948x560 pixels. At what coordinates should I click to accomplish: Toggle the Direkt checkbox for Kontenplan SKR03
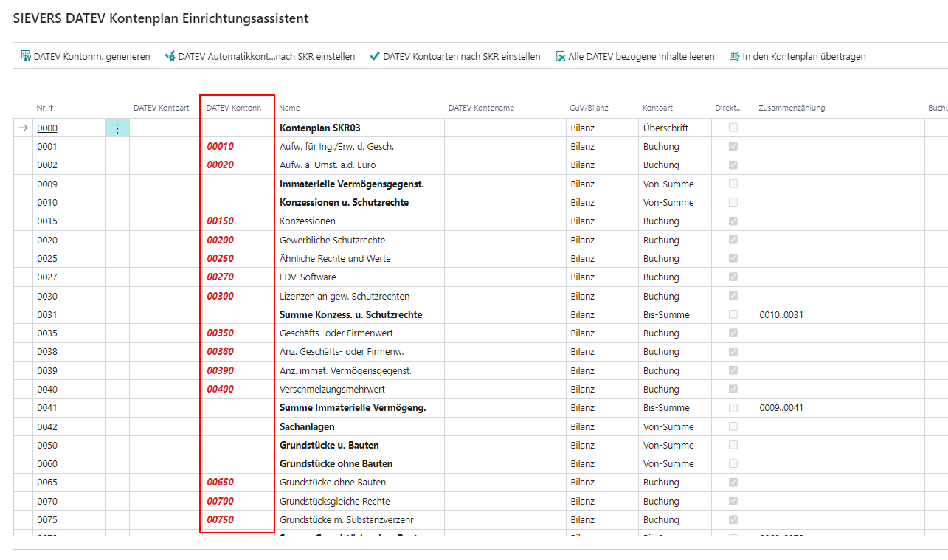[733, 128]
